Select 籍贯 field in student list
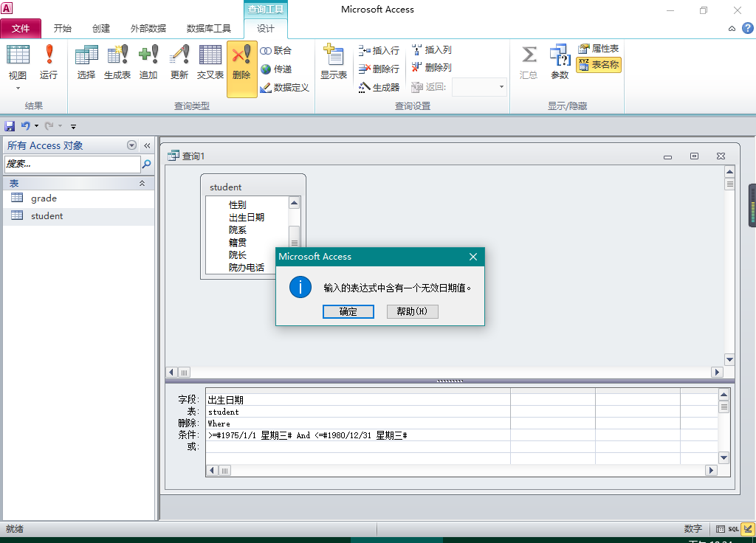 point(237,242)
